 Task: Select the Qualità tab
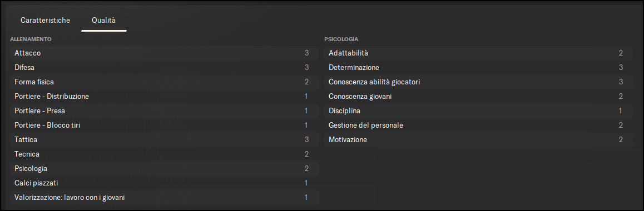(x=104, y=20)
